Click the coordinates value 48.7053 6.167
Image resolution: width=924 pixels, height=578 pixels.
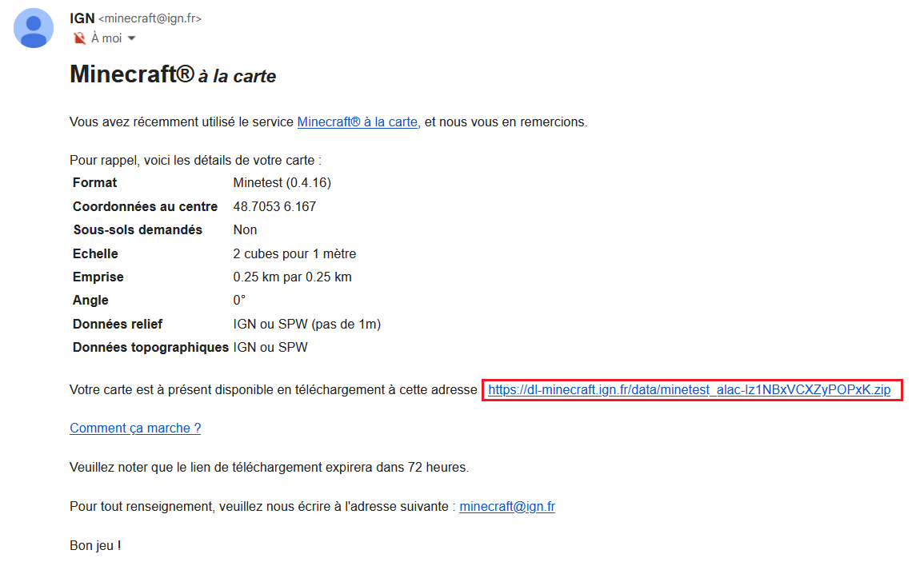[274, 206]
